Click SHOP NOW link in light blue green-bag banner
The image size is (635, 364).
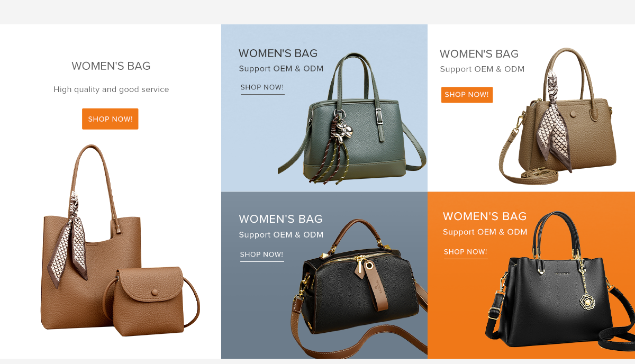coord(262,88)
